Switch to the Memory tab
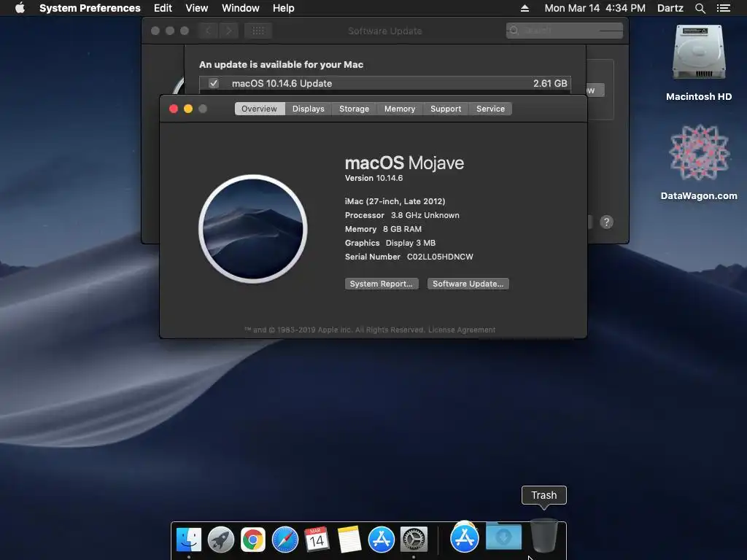 pyautogui.click(x=400, y=109)
